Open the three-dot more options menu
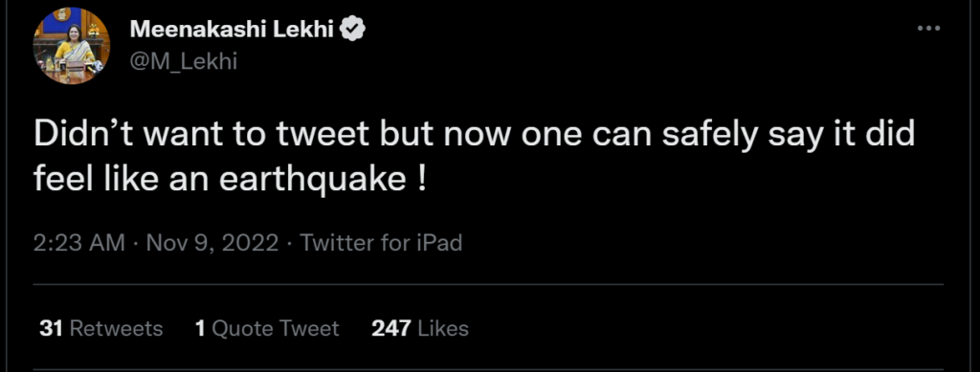Image resolution: width=980 pixels, height=372 pixels. [928, 28]
